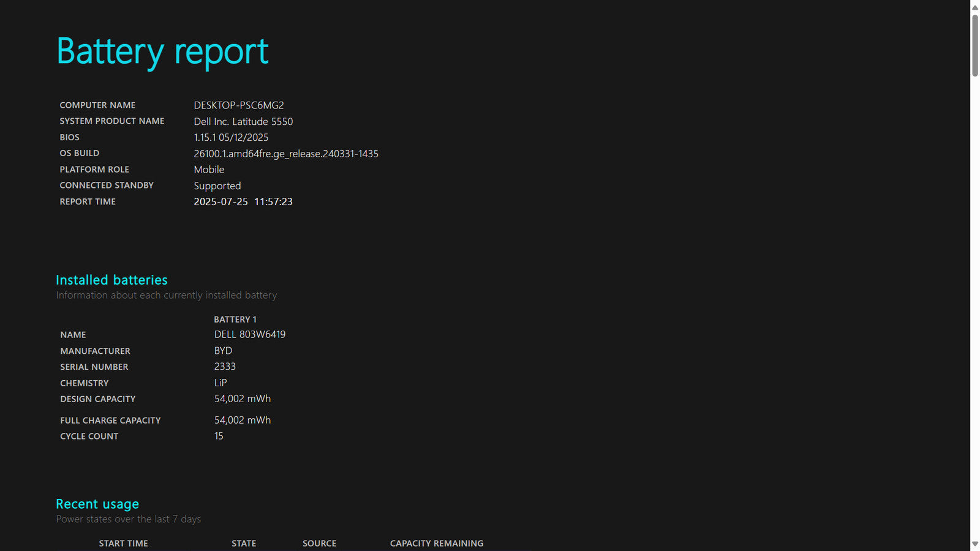Click the BIOS version 1.15.1 value

[x=231, y=137]
